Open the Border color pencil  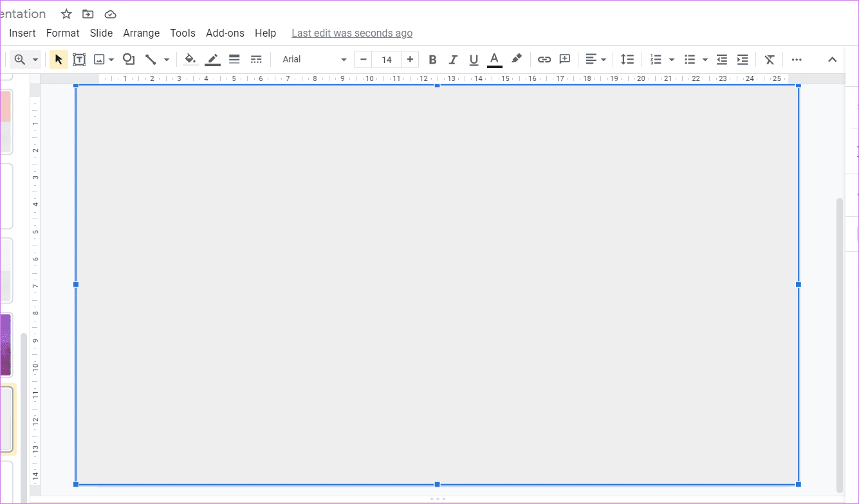(213, 60)
